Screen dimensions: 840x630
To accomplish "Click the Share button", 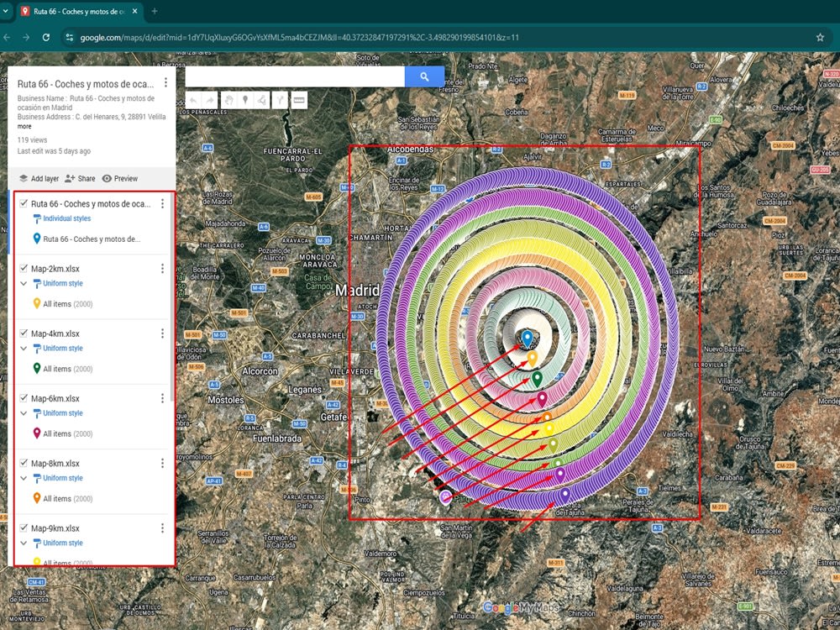I will click(80, 178).
